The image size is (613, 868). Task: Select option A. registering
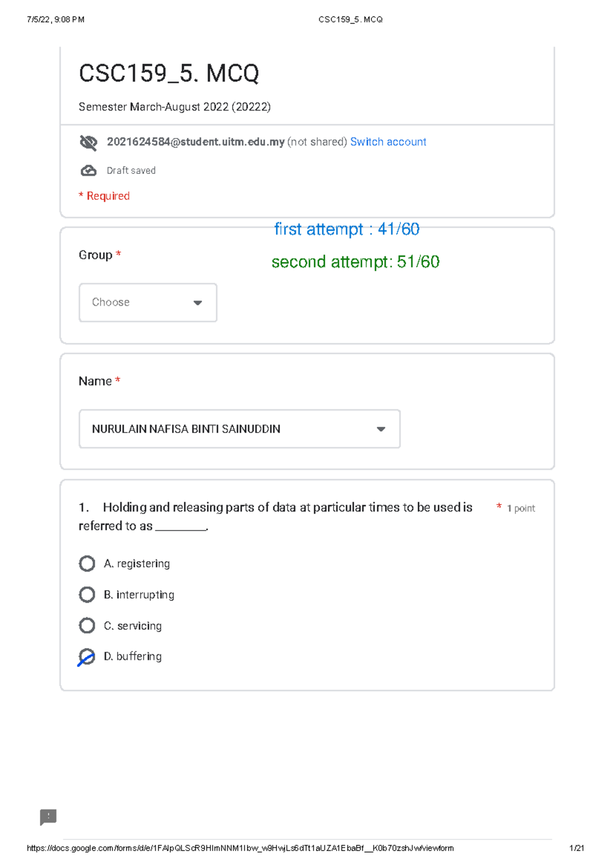(x=87, y=563)
